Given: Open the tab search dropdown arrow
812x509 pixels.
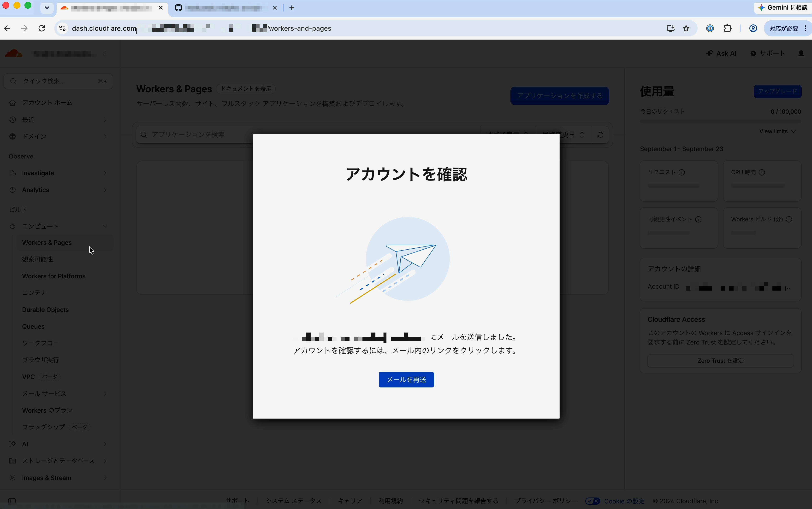Looking at the screenshot, I should (47, 8).
